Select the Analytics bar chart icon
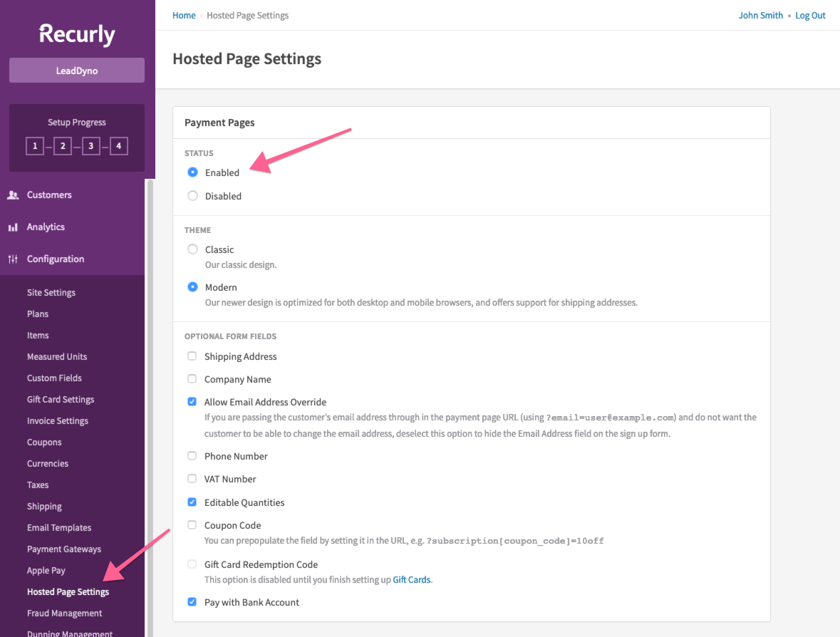The width and height of the screenshot is (840, 637). coord(13,227)
